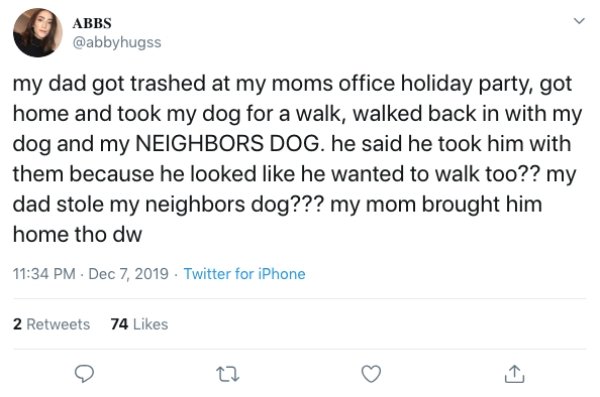Image resolution: width=600 pixels, height=397 pixels.
Task: Click the Dec 7, 2019 date
Action: (128, 274)
